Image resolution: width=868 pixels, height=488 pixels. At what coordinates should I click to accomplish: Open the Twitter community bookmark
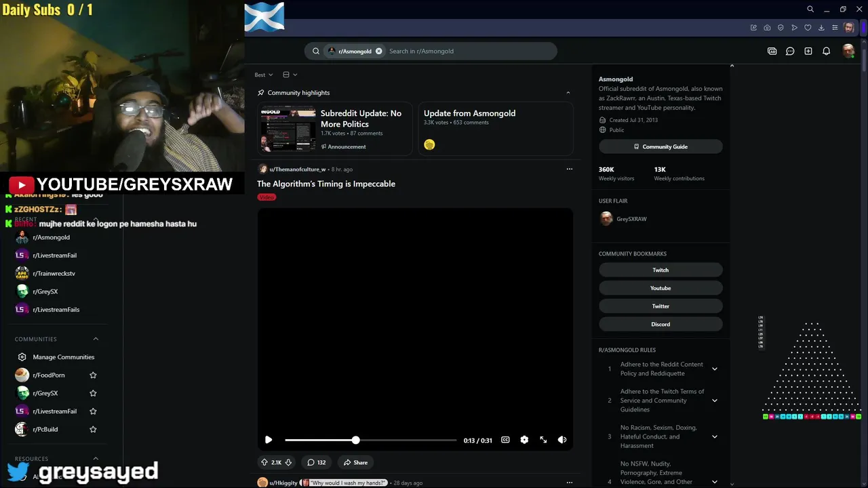[x=660, y=306]
